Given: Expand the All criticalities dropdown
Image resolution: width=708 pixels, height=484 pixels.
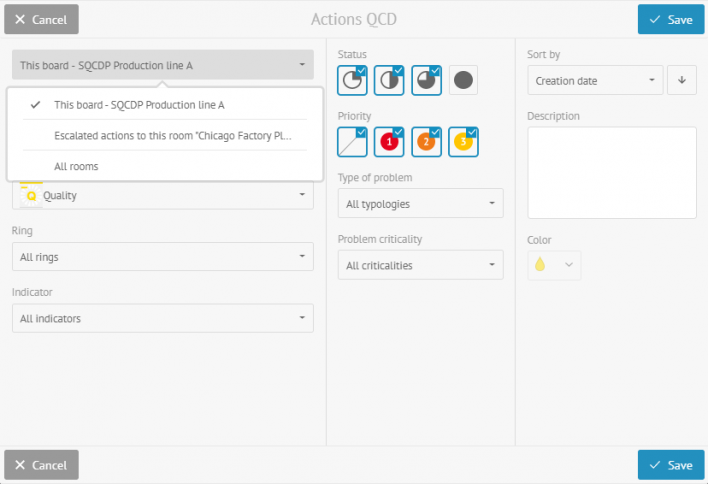Looking at the screenshot, I should click(x=420, y=265).
